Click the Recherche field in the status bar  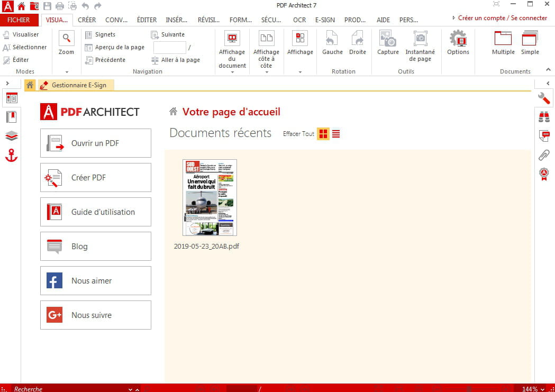pos(69,389)
